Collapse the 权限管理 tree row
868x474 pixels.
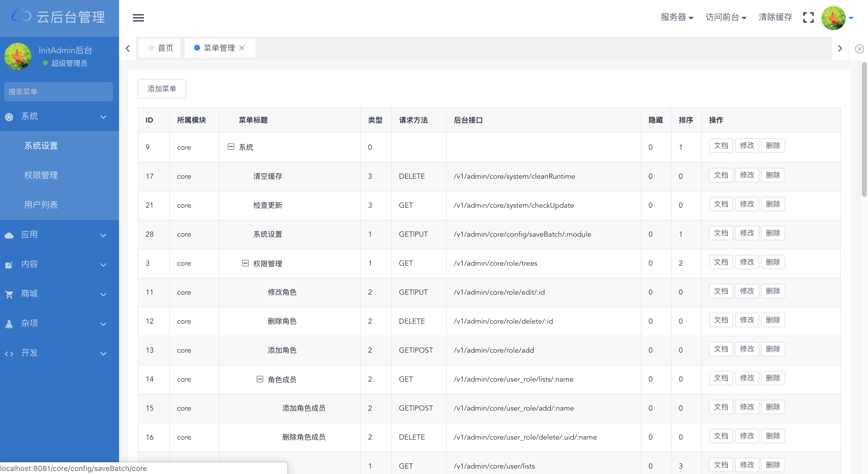(x=245, y=263)
